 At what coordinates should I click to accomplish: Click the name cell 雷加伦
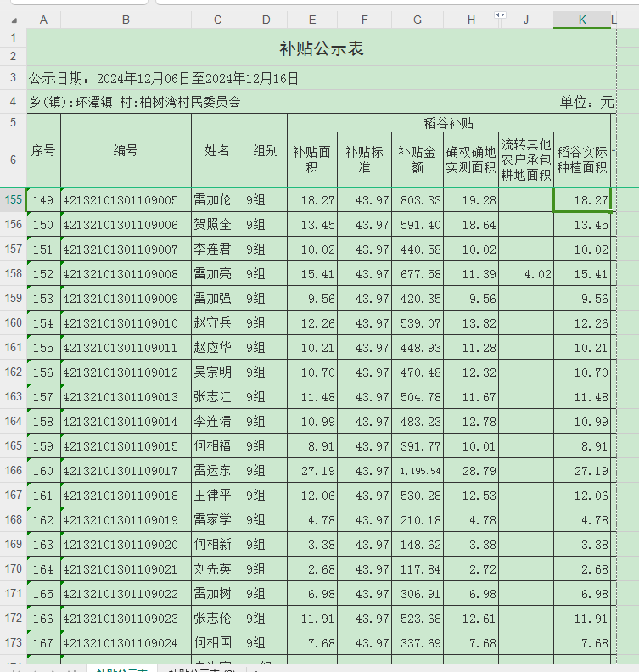click(x=217, y=200)
